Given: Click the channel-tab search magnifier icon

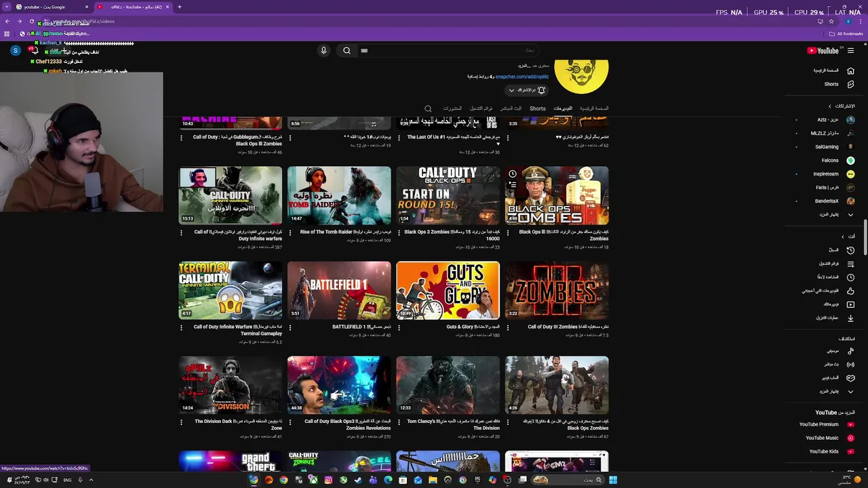Looking at the screenshot, I should pyautogui.click(x=428, y=108).
